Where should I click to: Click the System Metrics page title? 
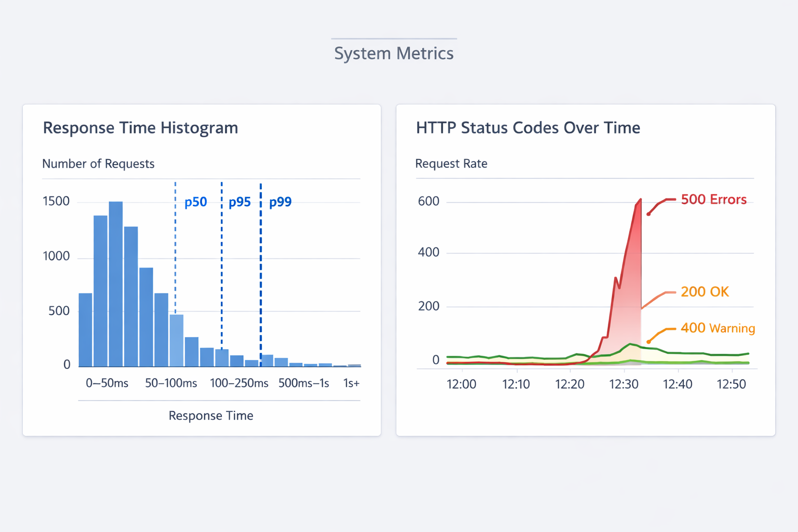click(394, 54)
